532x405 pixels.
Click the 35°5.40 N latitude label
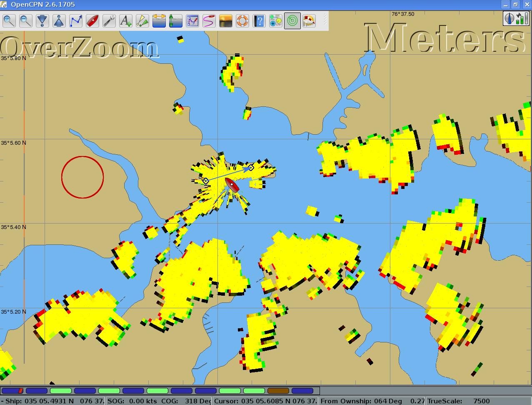13,227
